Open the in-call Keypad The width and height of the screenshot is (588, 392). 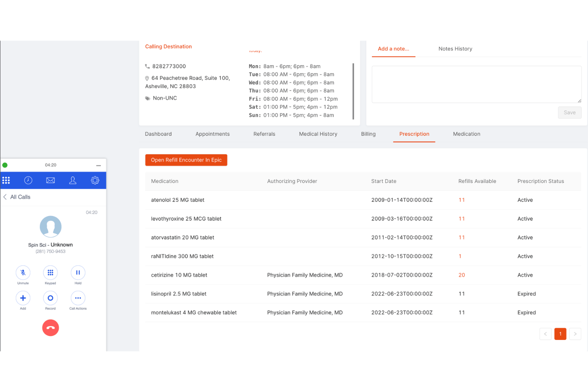pos(50,273)
